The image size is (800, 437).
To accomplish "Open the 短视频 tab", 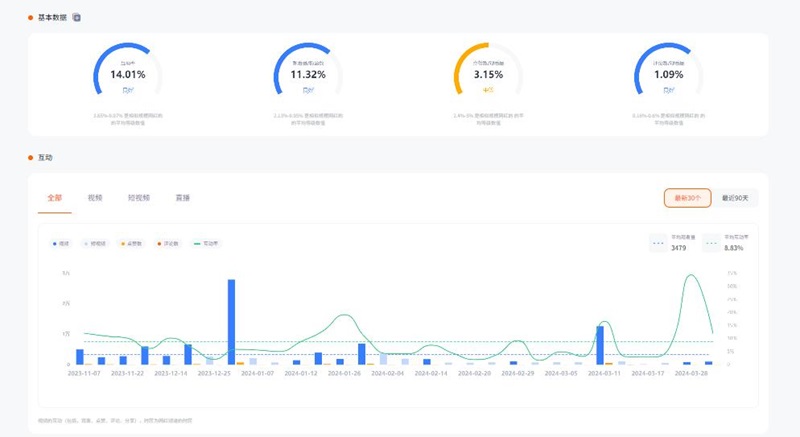I will tap(138, 198).
